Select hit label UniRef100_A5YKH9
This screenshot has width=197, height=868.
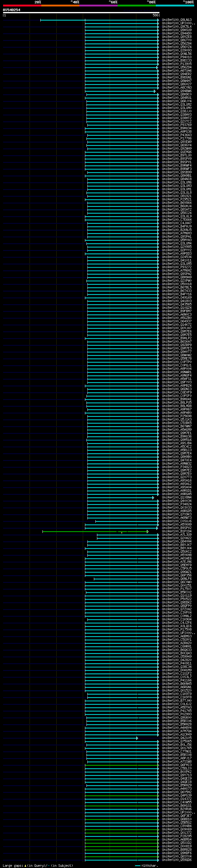point(176,525)
